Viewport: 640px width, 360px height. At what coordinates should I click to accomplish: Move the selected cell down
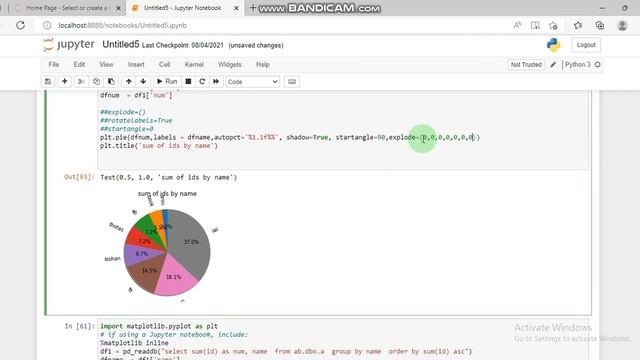[143, 82]
